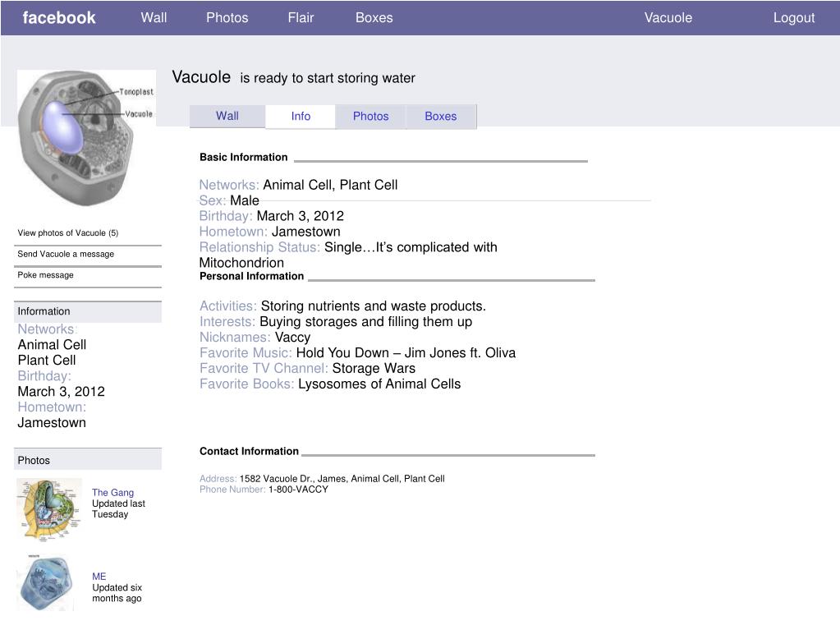Switch to the Photos profile tab
The width and height of the screenshot is (840, 630).
(x=370, y=117)
